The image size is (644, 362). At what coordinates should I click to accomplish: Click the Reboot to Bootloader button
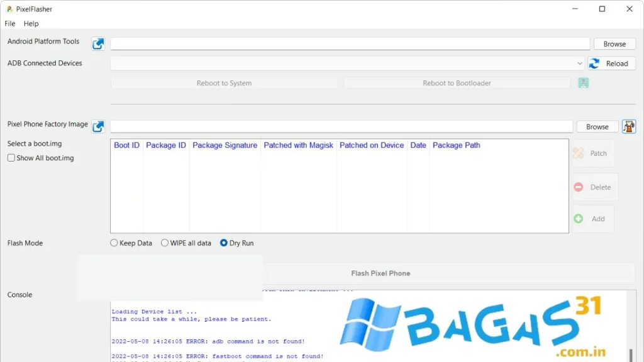(457, 83)
